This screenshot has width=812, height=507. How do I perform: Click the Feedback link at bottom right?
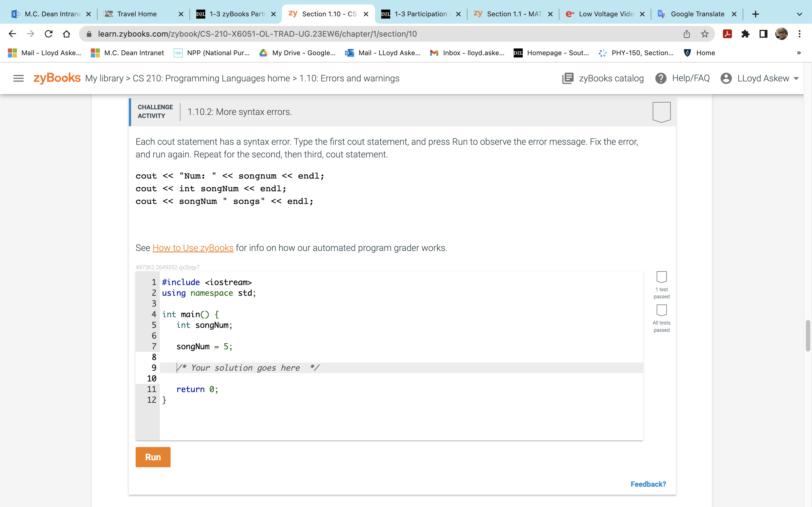648,484
